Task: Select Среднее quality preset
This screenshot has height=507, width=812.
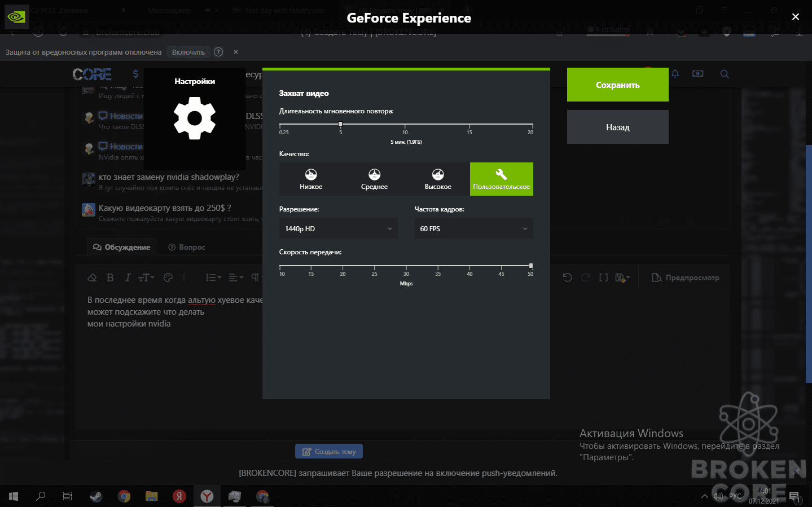Action: click(375, 179)
